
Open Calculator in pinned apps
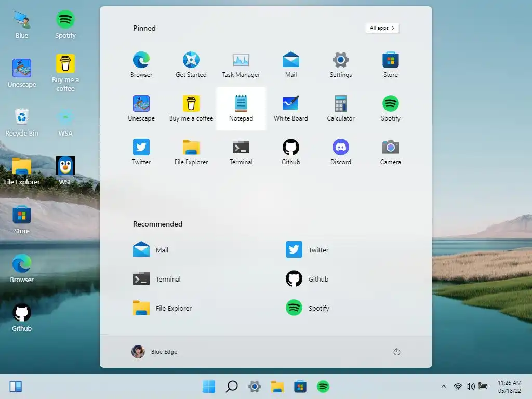[x=341, y=109]
